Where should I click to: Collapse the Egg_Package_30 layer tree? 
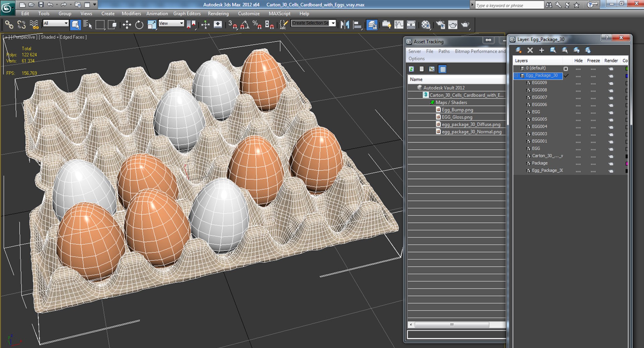tap(516, 76)
